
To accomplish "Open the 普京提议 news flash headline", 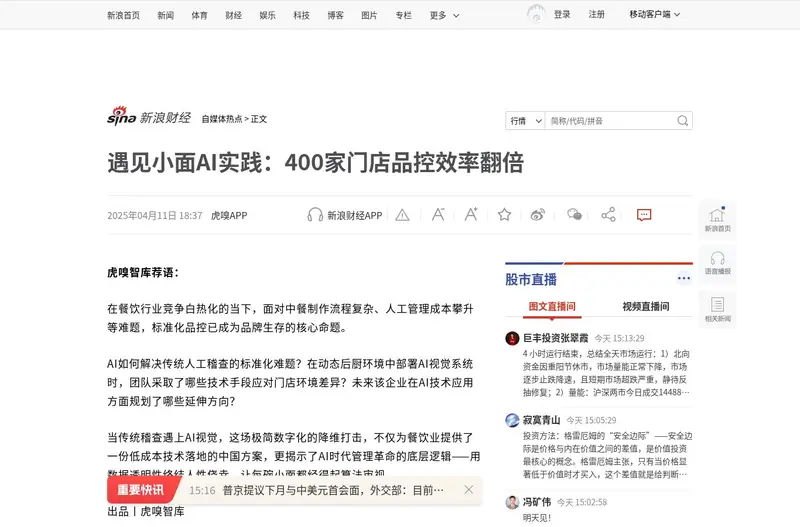I will [x=333, y=490].
